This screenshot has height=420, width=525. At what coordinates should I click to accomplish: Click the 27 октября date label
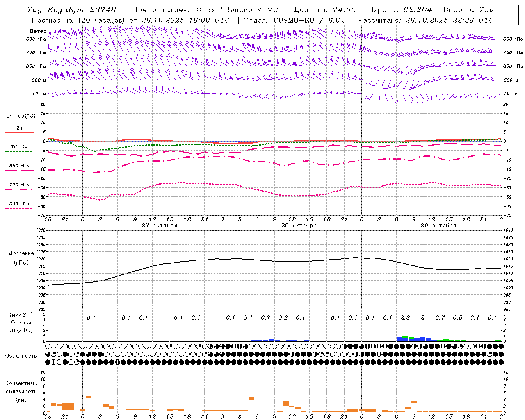[160, 226]
